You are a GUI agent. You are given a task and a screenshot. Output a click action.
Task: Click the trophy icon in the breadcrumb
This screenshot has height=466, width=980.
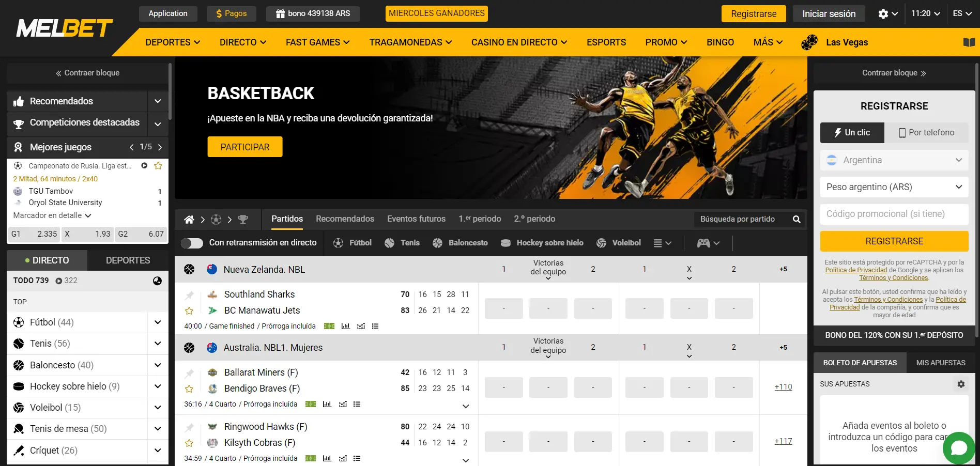point(243,220)
